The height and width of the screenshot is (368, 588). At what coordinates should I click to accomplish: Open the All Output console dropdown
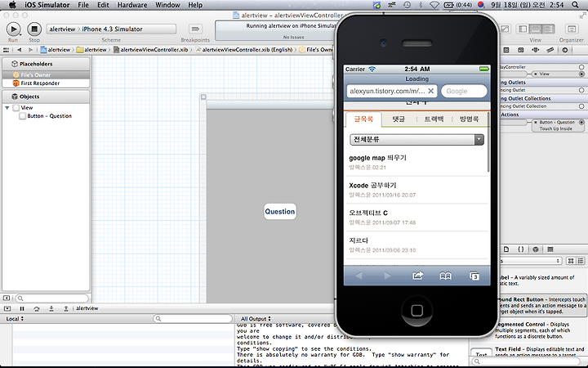coord(256,318)
